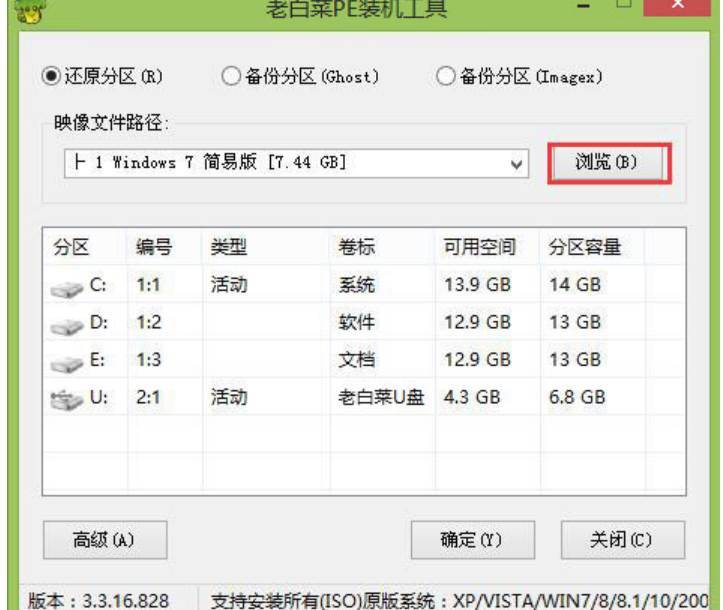This screenshot has width=723, height=610.
Task: Click the C: drive icon
Action: pos(66,287)
